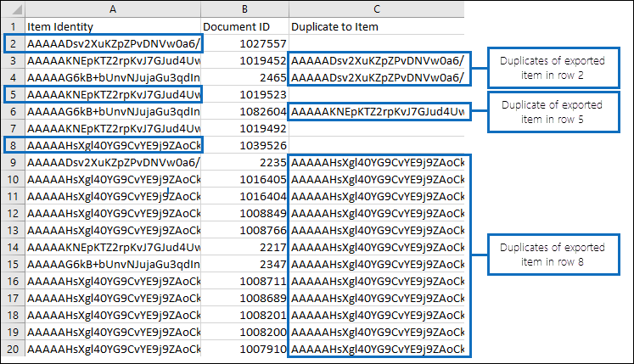The height and width of the screenshot is (364, 634).
Task: Click cell with Document ID 1016404
Action: [x=244, y=197]
